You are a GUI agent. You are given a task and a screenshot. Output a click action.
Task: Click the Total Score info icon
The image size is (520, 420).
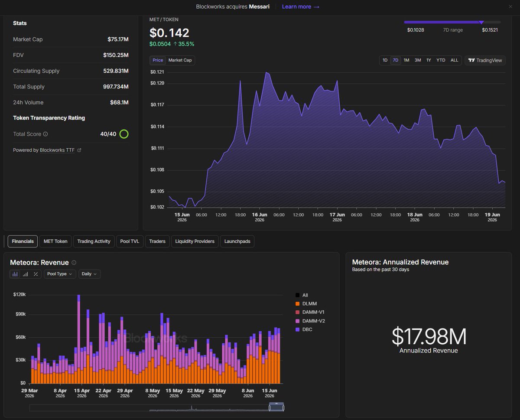[x=45, y=134]
